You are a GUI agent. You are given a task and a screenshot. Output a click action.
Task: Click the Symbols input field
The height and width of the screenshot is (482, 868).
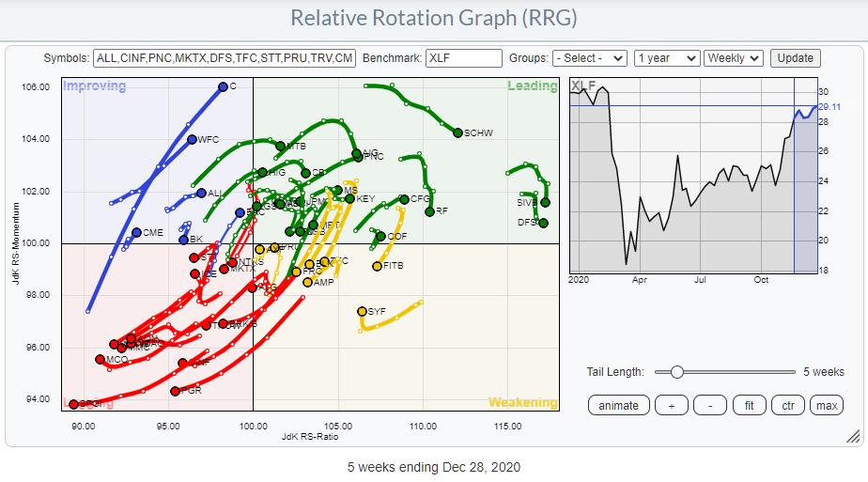click(225, 58)
